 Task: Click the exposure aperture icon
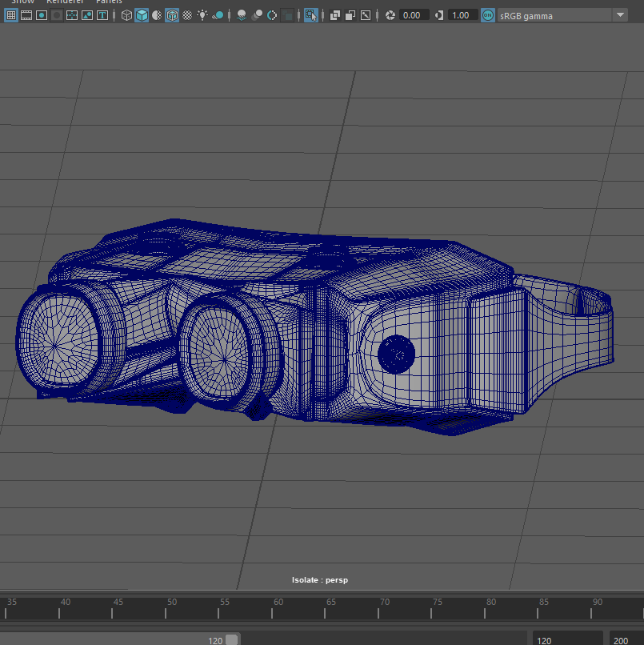click(390, 15)
